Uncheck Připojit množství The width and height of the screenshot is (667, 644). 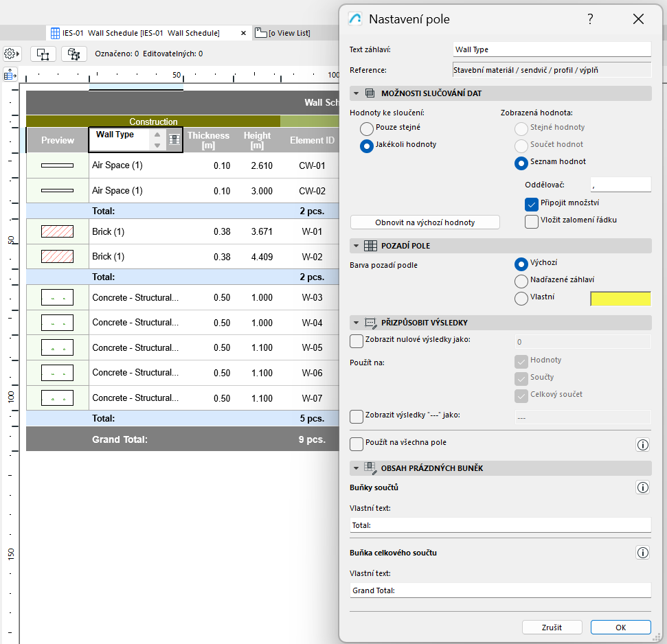click(532, 204)
